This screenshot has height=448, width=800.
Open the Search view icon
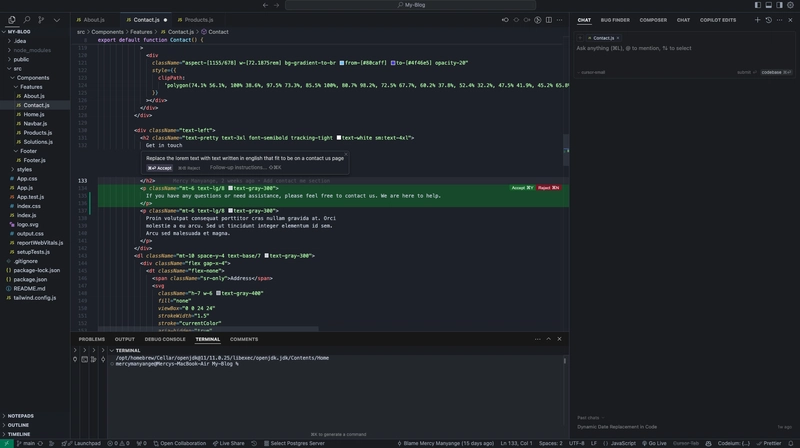coord(27,20)
